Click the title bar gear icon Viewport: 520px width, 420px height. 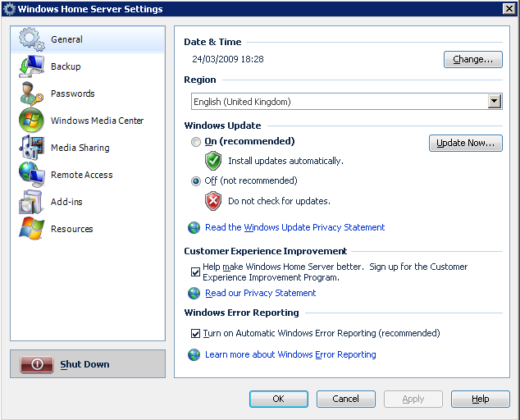coord(9,9)
